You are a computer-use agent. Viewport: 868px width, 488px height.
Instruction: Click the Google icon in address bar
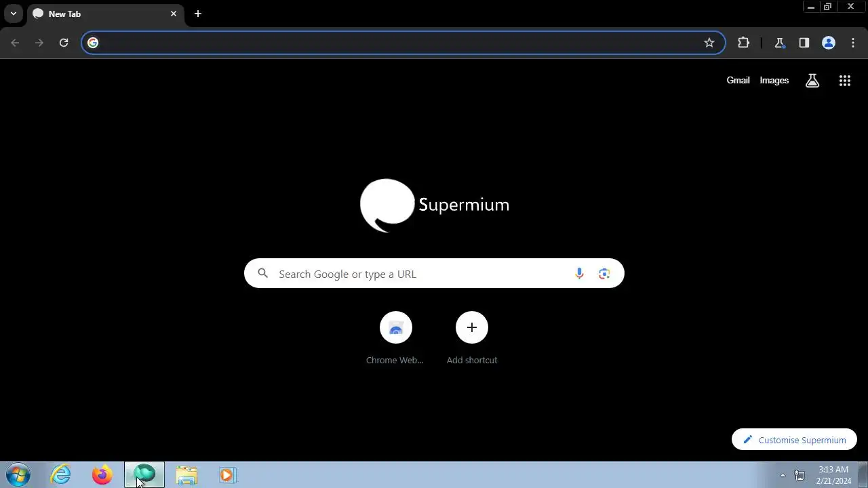[93, 43]
